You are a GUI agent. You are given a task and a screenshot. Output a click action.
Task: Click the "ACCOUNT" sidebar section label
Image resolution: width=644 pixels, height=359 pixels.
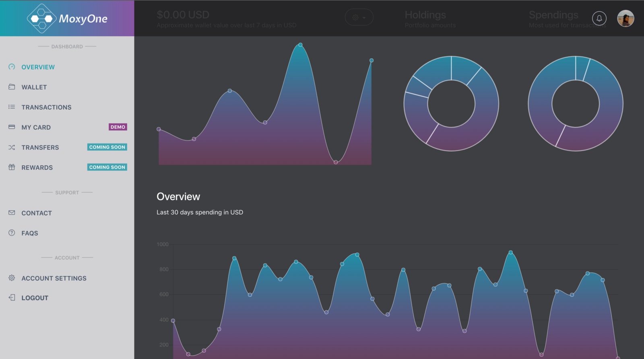pyautogui.click(x=67, y=258)
